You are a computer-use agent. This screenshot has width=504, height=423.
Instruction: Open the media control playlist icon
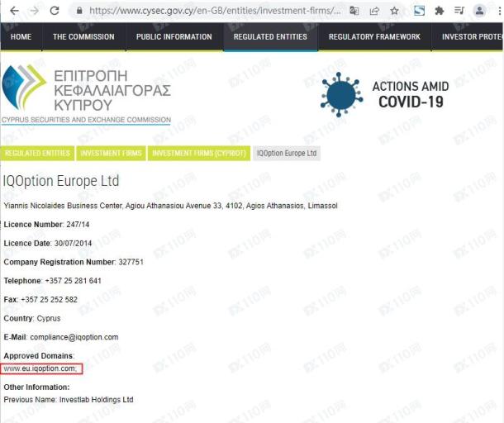coord(459,11)
